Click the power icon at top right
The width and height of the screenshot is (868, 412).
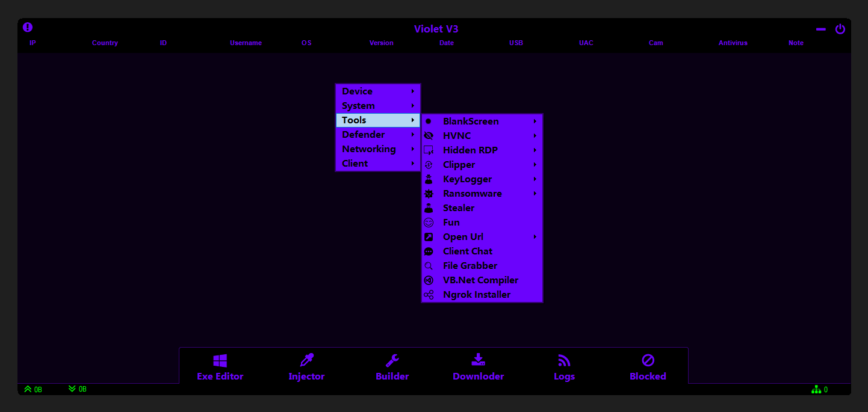pos(840,29)
